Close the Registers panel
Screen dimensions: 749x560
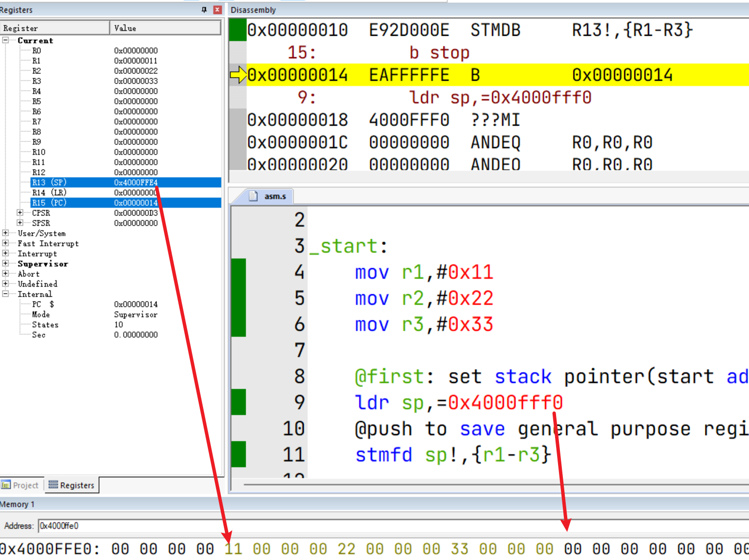(x=218, y=10)
